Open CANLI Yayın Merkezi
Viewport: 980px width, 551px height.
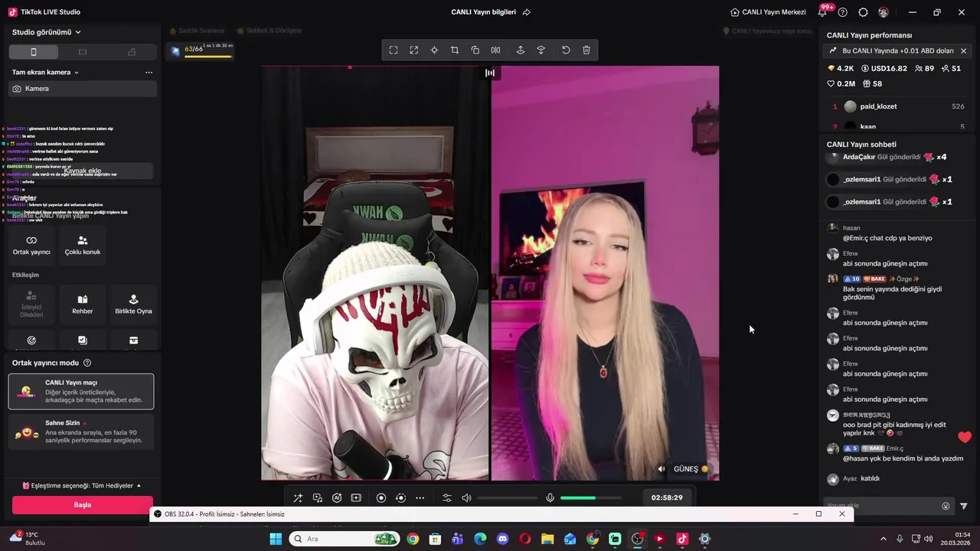point(768,12)
